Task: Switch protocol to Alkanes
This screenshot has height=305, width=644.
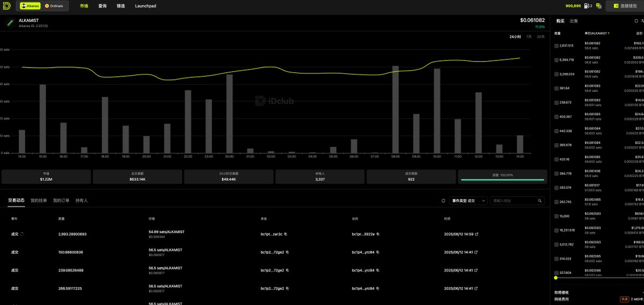Action: 30,6
